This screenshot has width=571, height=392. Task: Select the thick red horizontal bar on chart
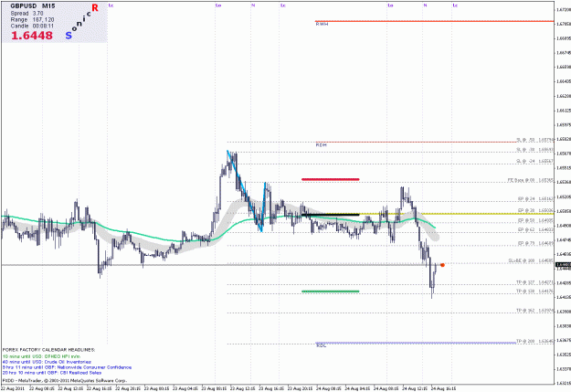[331, 179]
